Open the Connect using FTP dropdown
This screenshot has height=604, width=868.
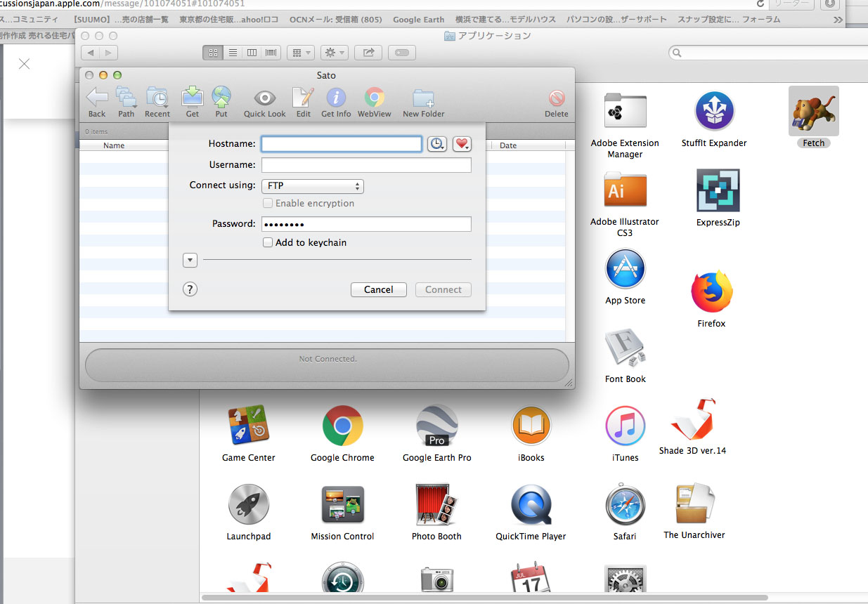[313, 186]
